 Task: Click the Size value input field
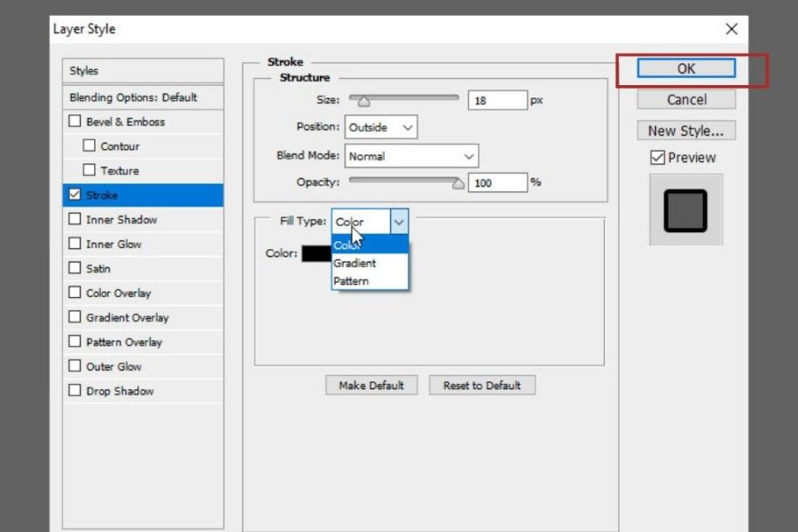(x=497, y=101)
